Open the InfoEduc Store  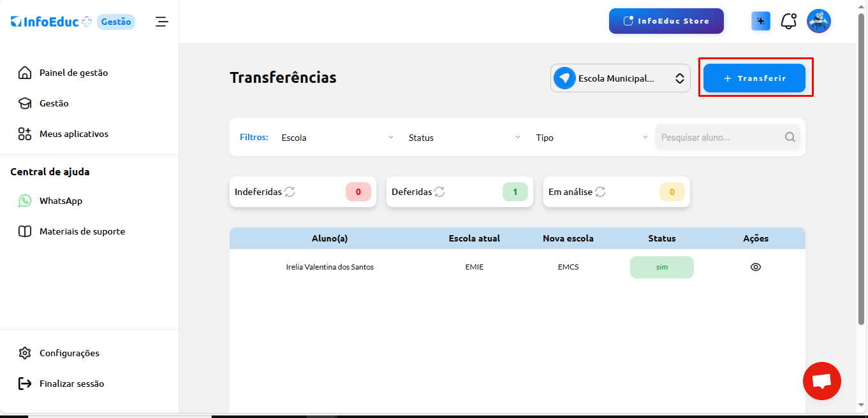coord(666,21)
